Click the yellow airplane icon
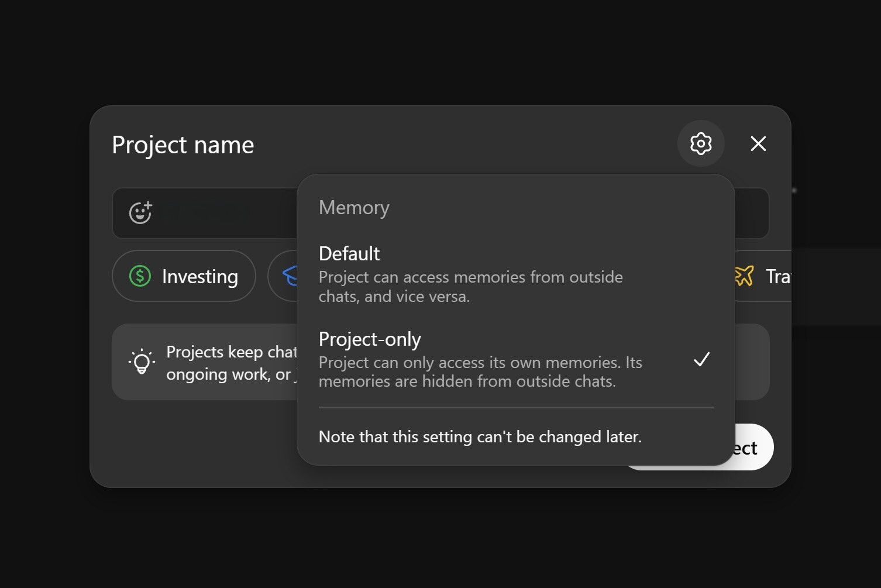Screen dimensions: 881x588 [x=744, y=276]
